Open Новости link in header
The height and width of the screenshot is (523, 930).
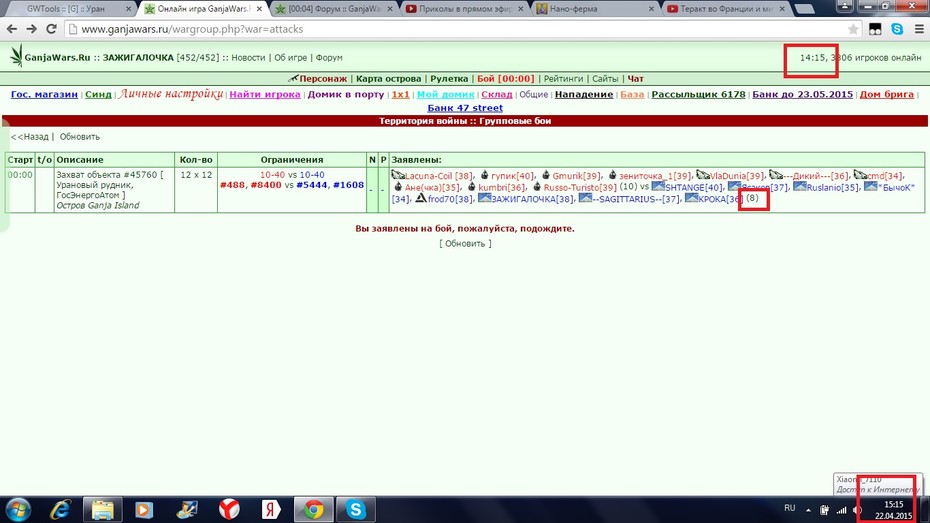(248, 58)
